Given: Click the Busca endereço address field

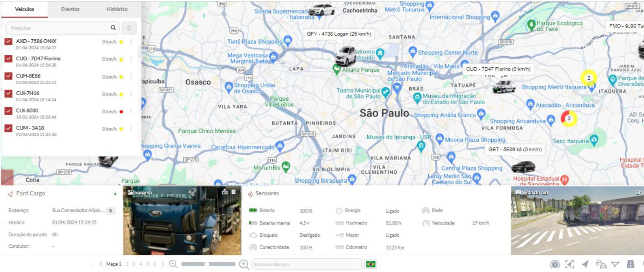Looking at the screenshot, I should coord(307,264).
